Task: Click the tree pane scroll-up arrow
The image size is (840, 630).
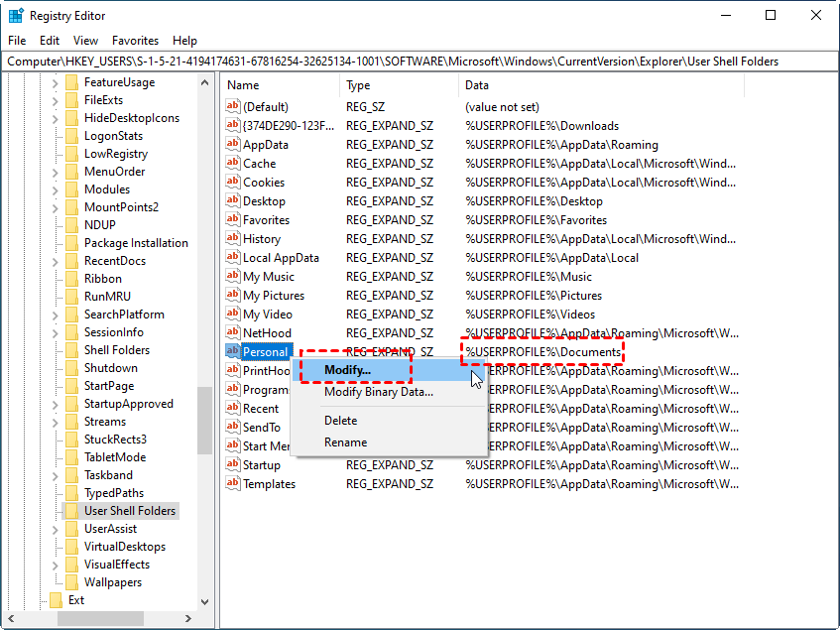Action: (204, 82)
